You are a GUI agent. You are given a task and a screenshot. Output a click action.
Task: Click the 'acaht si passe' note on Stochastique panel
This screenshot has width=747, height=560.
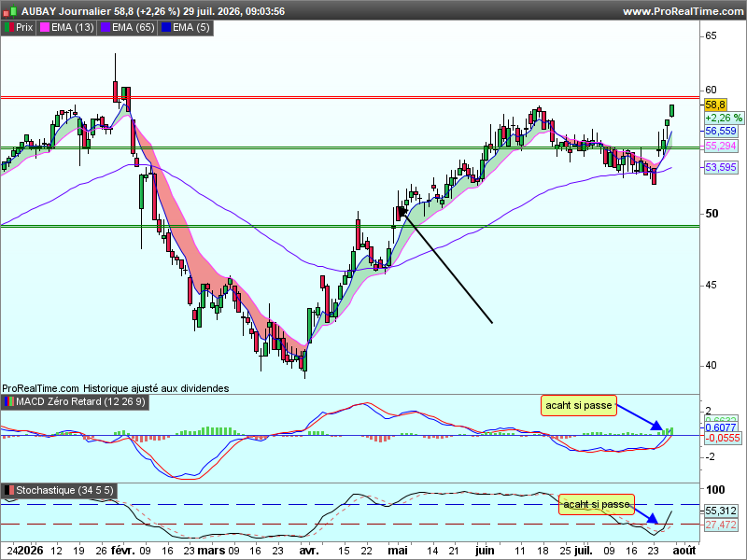(x=597, y=504)
